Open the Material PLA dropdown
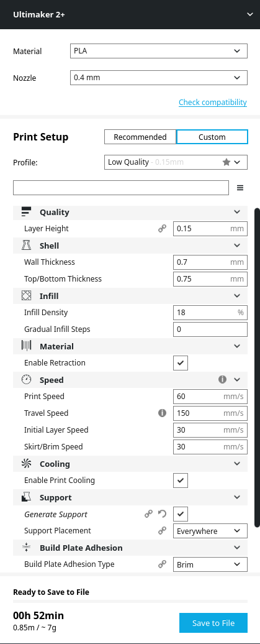Screen dimensions: 260x644 159,52
